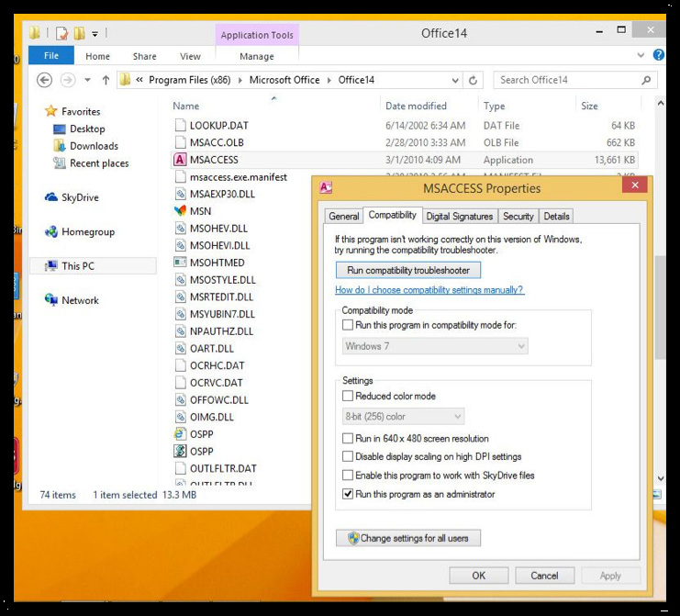The width and height of the screenshot is (680, 616).
Task: Click the LOOKUP.DAT file icon
Action: pyautogui.click(x=180, y=126)
